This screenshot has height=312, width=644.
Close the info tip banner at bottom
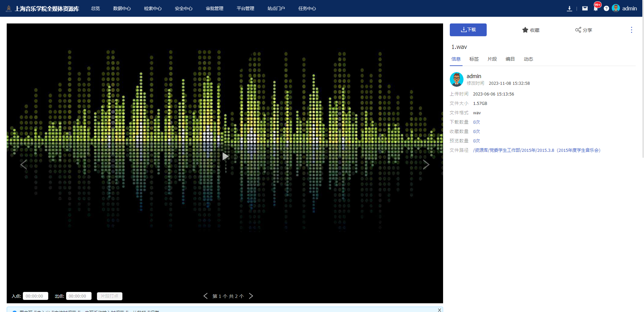coord(439,310)
